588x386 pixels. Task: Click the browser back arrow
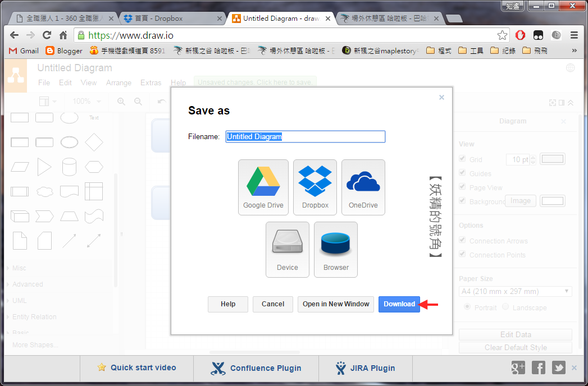click(x=14, y=35)
